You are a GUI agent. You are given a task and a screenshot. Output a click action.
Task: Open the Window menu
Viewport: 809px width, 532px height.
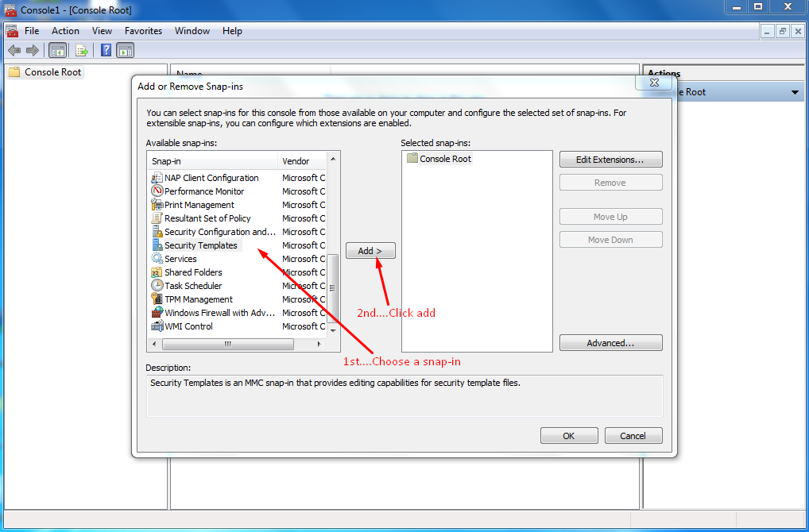coord(192,31)
